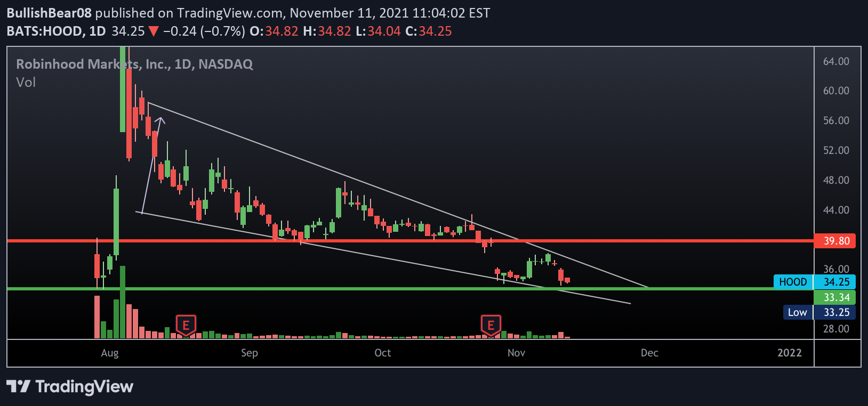Click the 44.00 price axis value
This screenshot has height=406, width=868.
(836, 210)
